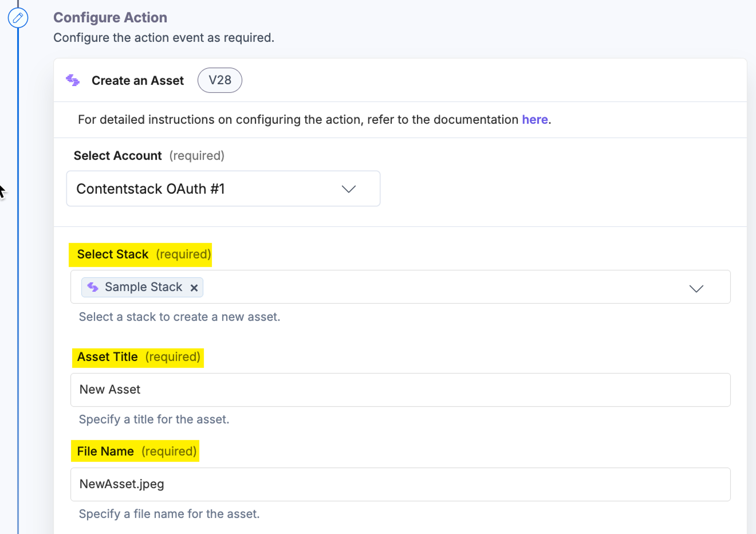756x534 pixels.
Task: Click the File Name input field
Action: coord(400,484)
